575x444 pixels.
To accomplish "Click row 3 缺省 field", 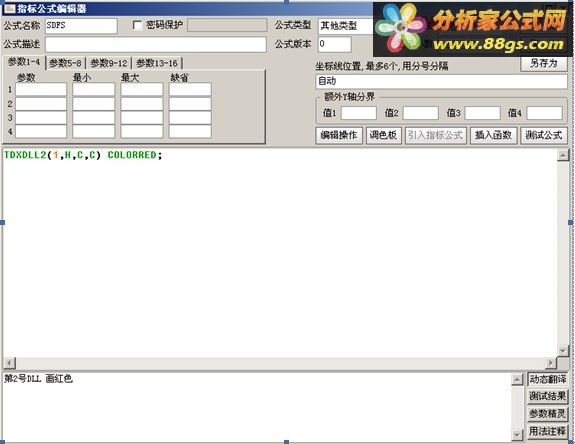I will tap(190, 118).
